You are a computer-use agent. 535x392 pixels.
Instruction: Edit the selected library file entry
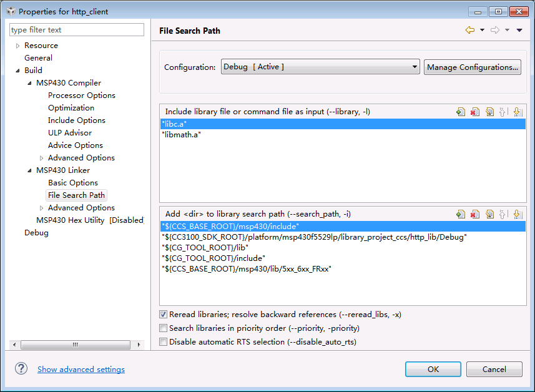pyautogui.click(x=489, y=112)
